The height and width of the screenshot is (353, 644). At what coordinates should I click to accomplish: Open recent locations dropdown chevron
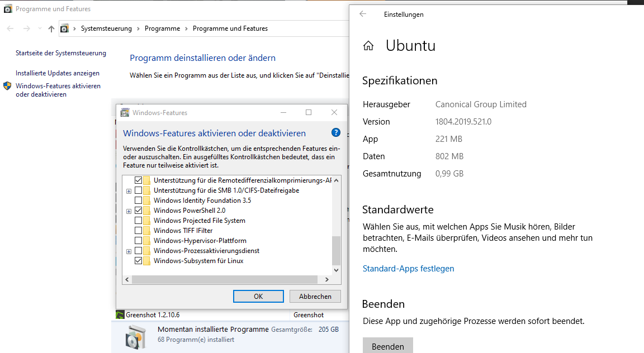40,28
